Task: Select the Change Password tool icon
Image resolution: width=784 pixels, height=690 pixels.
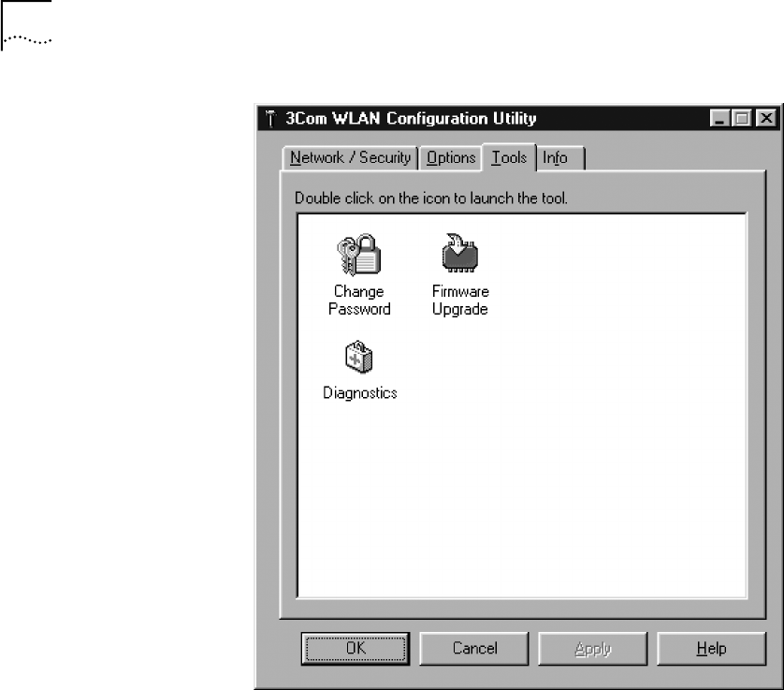Action: click(x=359, y=255)
